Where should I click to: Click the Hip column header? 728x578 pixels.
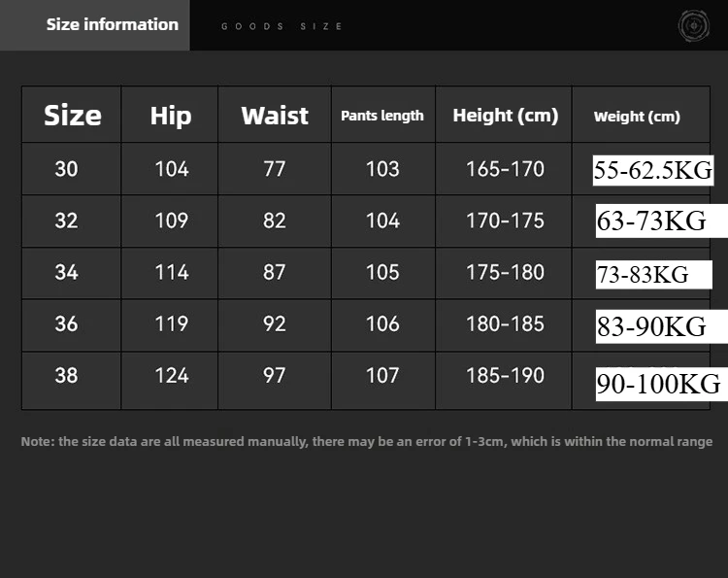[x=171, y=116]
